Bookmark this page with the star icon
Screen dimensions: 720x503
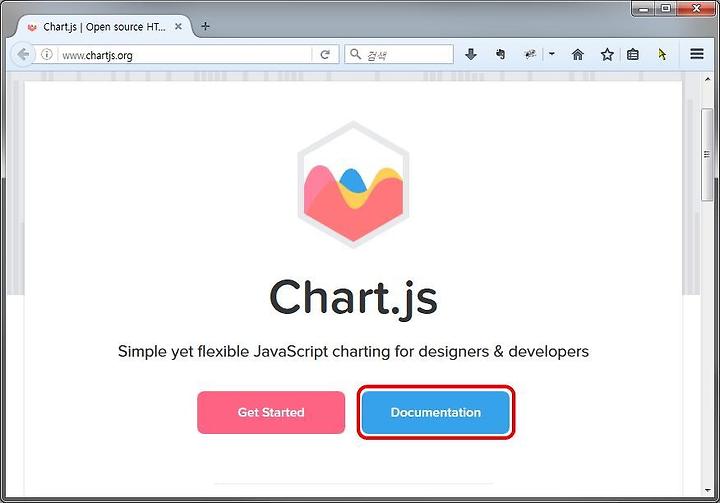tap(607, 55)
